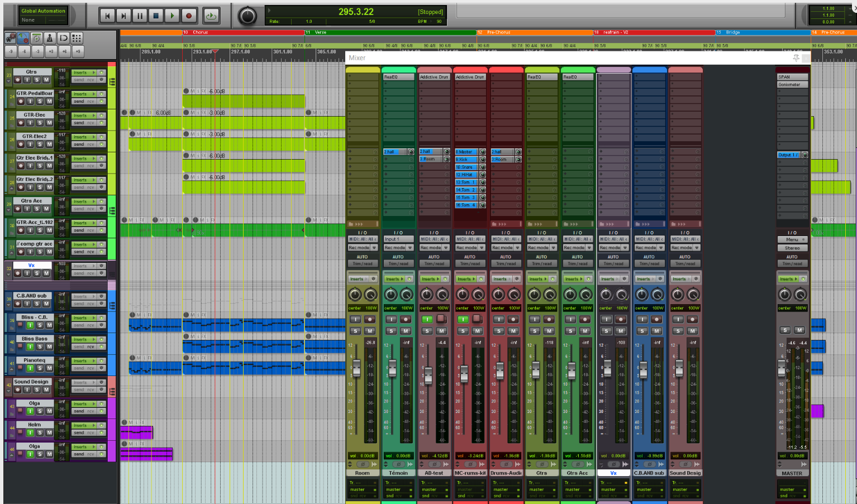Click the Room strip volume fader
This screenshot has height=504, width=857.
tap(356, 367)
